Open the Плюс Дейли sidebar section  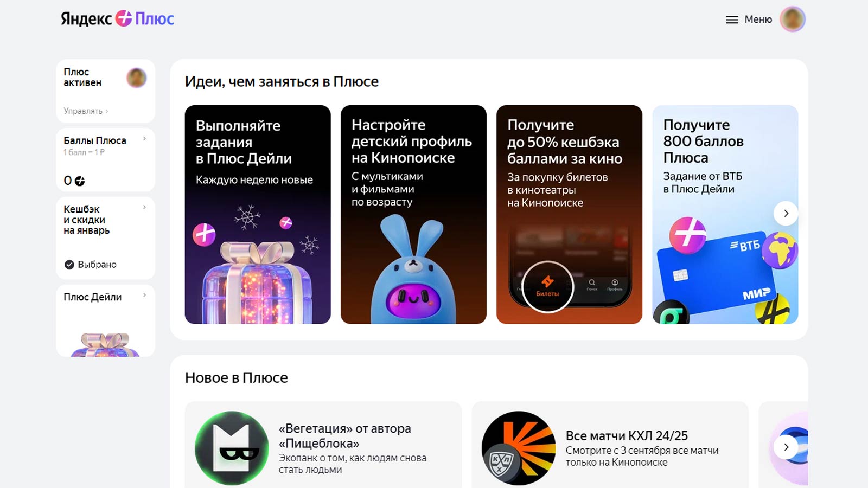106,320
